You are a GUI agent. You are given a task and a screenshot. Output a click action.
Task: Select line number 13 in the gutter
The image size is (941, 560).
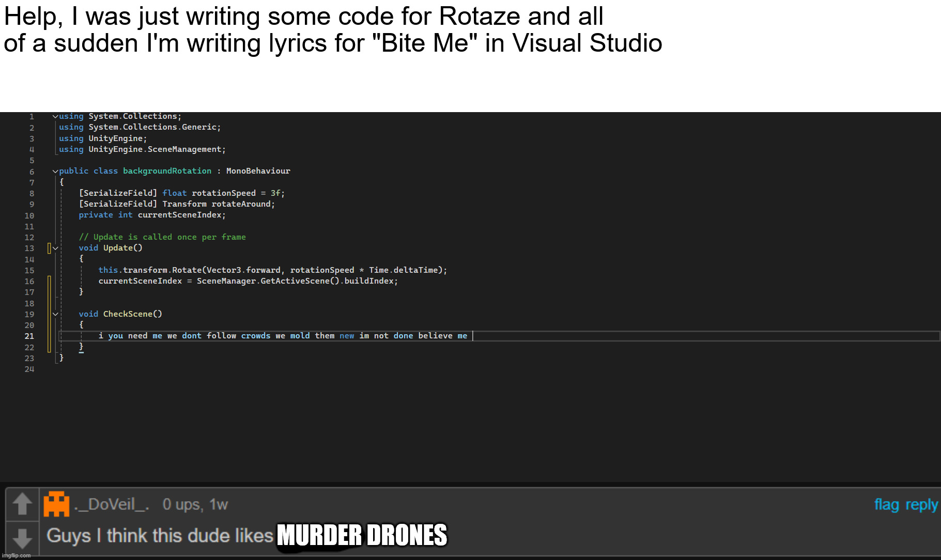point(29,248)
